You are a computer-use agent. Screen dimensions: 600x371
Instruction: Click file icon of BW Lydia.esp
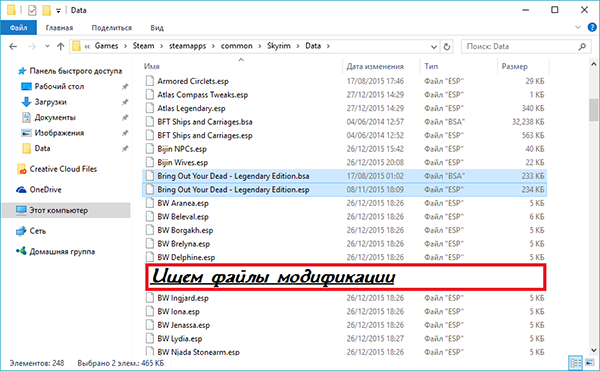(x=149, y=339)
